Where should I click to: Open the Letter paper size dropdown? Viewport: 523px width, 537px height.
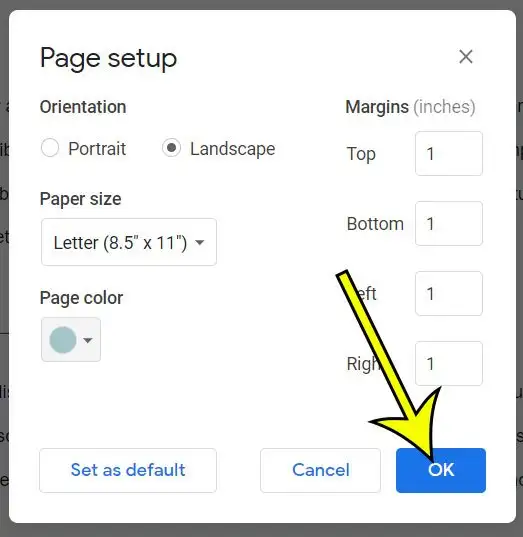point(129,242)
